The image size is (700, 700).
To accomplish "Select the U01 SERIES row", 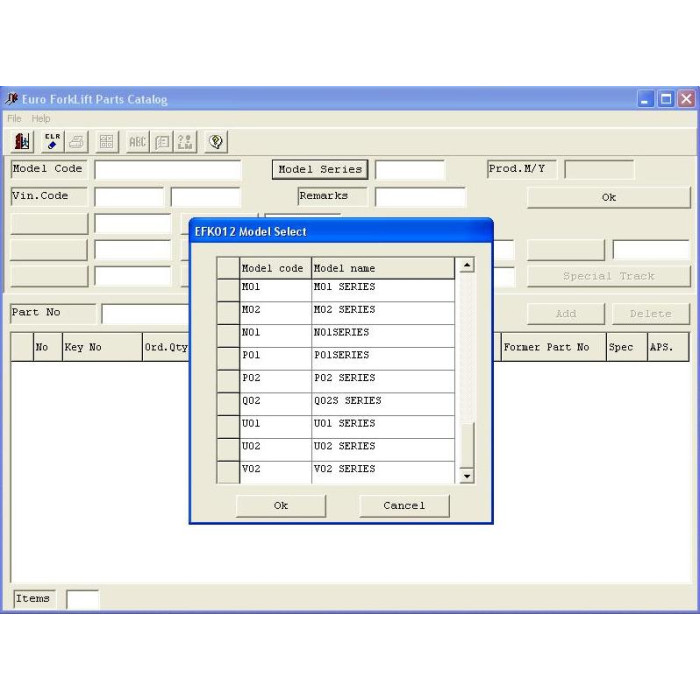I will 336,427.
